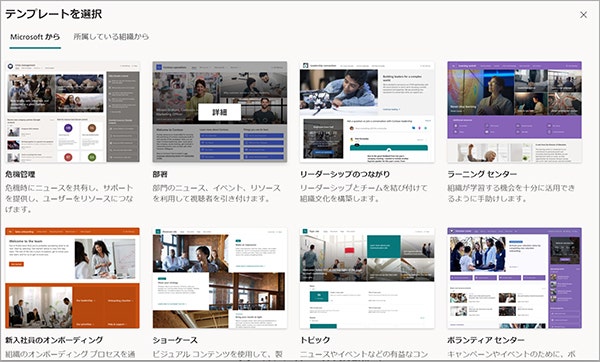600x362 pixels.
Task: Close the template selection dialog
Action: click(x=583, y=15)
